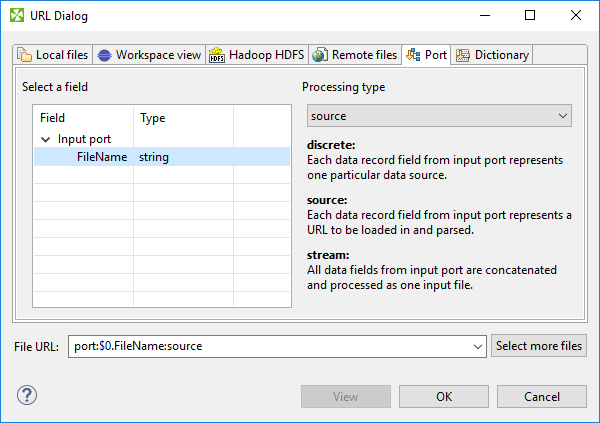Expand the File URL history dropdown arrow
Screen dimensions: 600x423
click(x=477, y=347)
